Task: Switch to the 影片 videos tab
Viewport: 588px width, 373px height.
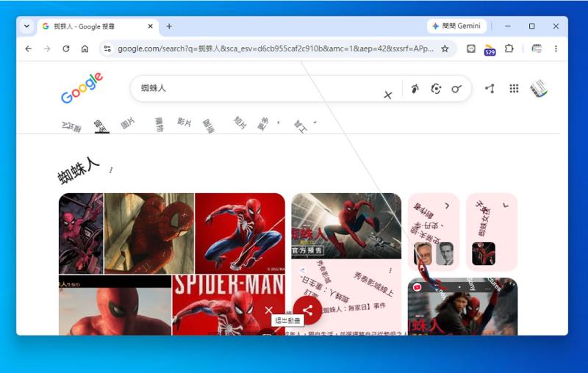Action: (x=184, y=122)
